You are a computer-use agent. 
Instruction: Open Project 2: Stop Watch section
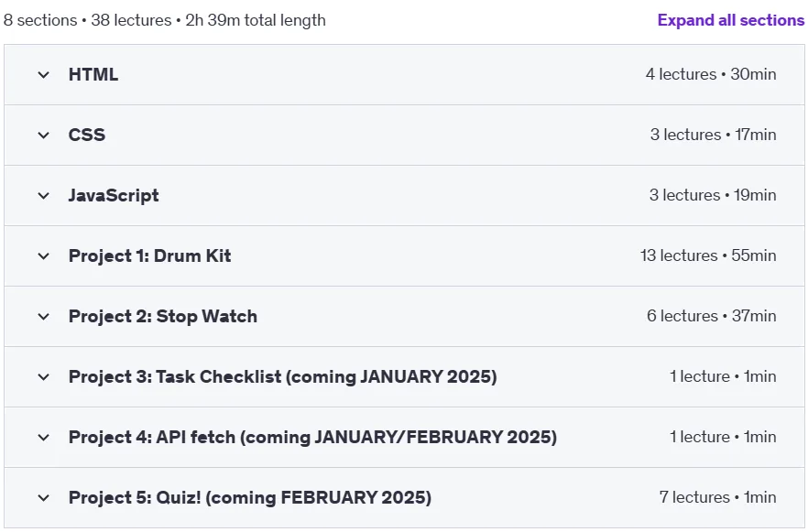163,316
